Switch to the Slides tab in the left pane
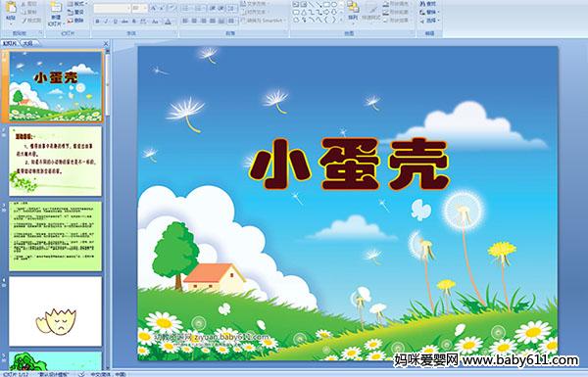This screenshot has width=588, height=377. (10, 43)
